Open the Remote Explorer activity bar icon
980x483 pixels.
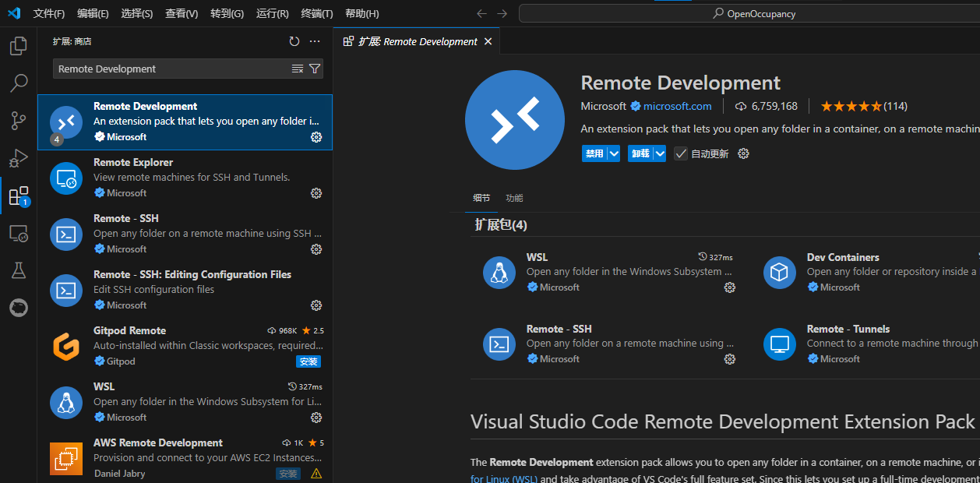(x=18, y=233)
